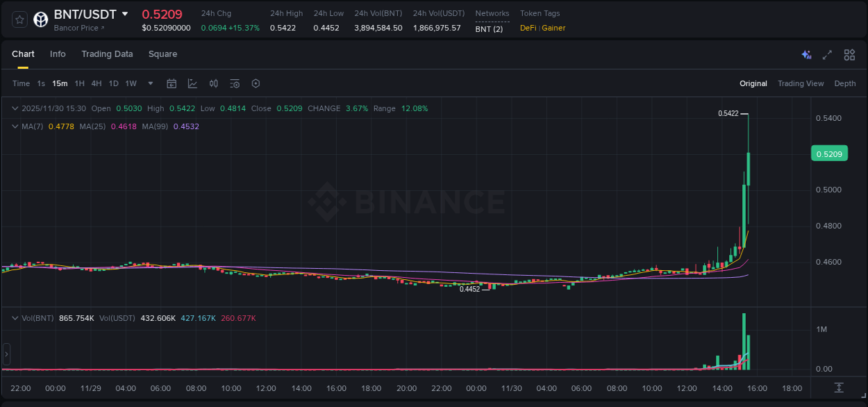Switch chart to Trading View mode
This screenshot has height=407, width=868.
[801, 83]
